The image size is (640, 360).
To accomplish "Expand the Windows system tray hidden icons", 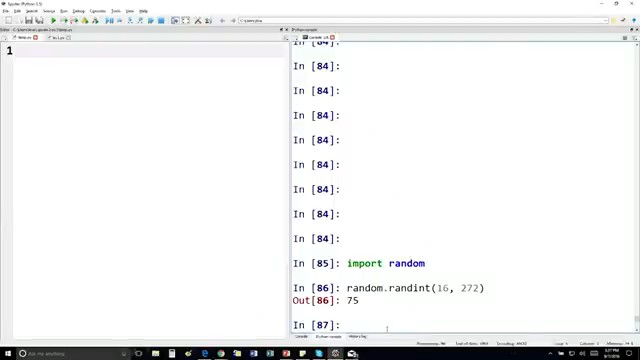I will (550, 353).
